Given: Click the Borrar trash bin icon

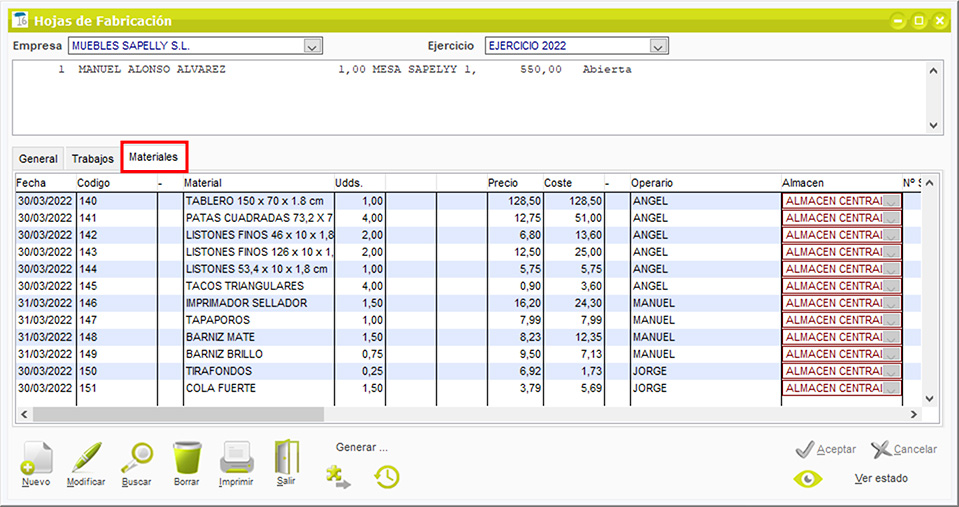Looking at the screenshot, I should [187, 457].
